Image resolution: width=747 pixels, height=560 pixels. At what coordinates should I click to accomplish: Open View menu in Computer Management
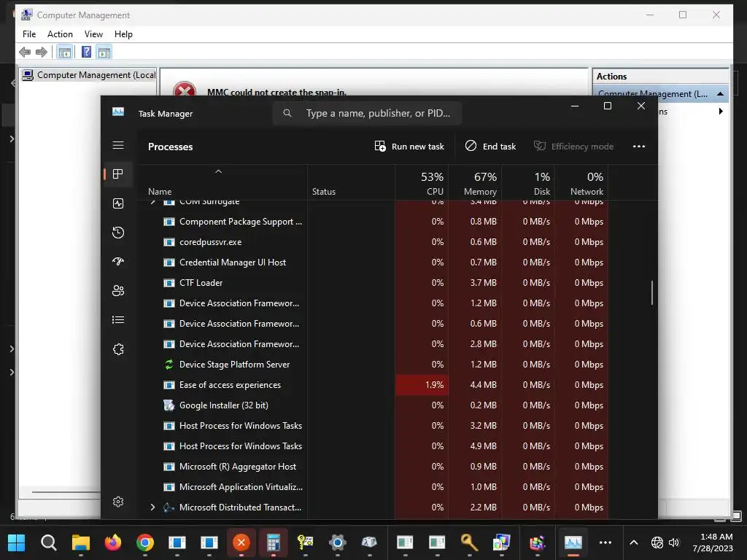pos(93,34)
